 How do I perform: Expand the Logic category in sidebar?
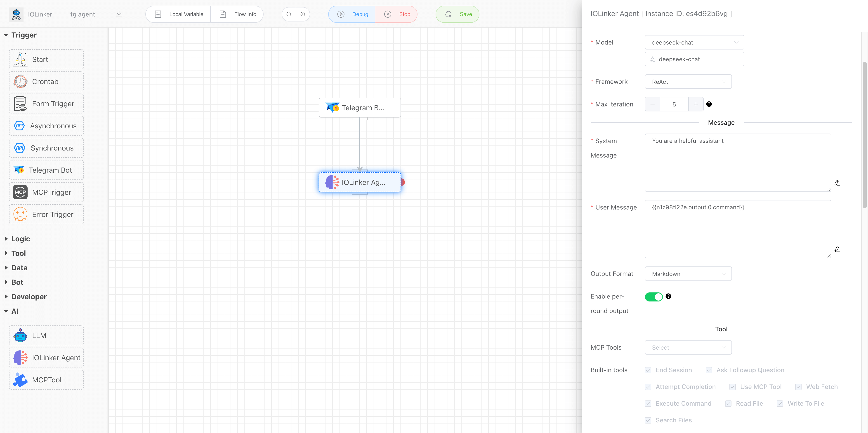tap(20, 239)
